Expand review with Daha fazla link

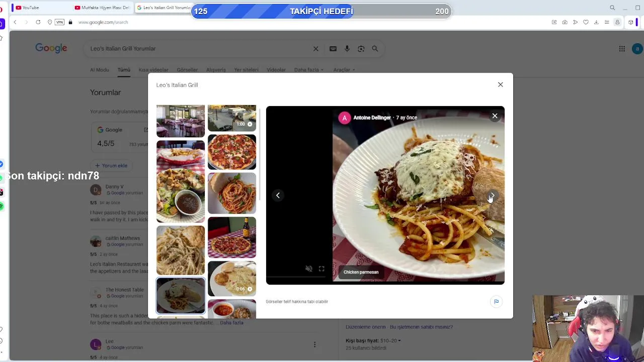[231, 323]
